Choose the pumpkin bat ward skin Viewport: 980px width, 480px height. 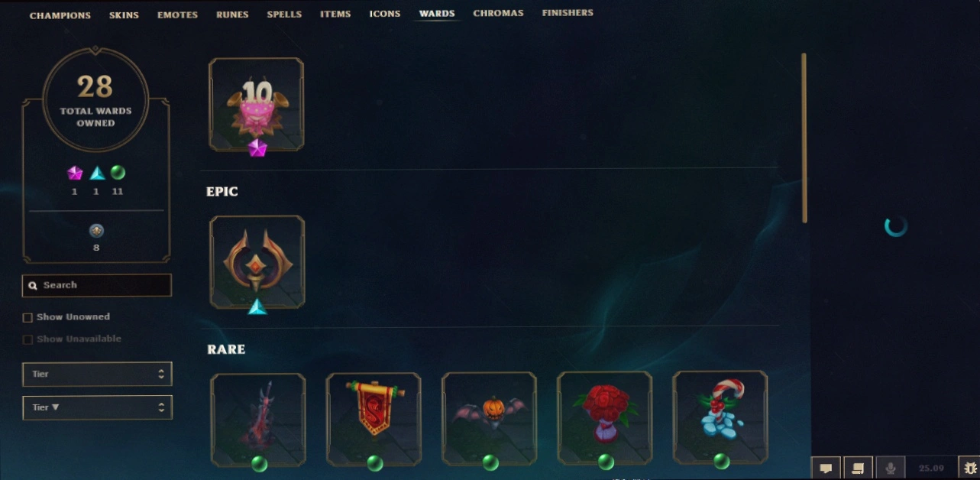pos(489,419)
